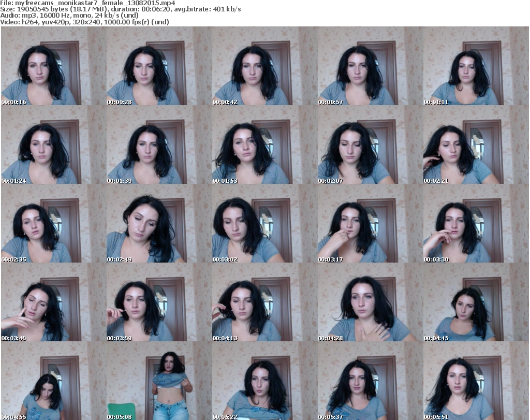
Task: Click the thumbnail frame stamped 00:00:57
Action: pos(370,66)
